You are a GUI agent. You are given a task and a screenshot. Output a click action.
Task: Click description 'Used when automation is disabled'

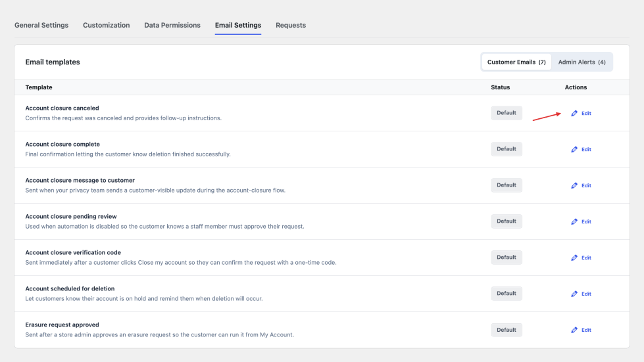(x=164, y=226)
